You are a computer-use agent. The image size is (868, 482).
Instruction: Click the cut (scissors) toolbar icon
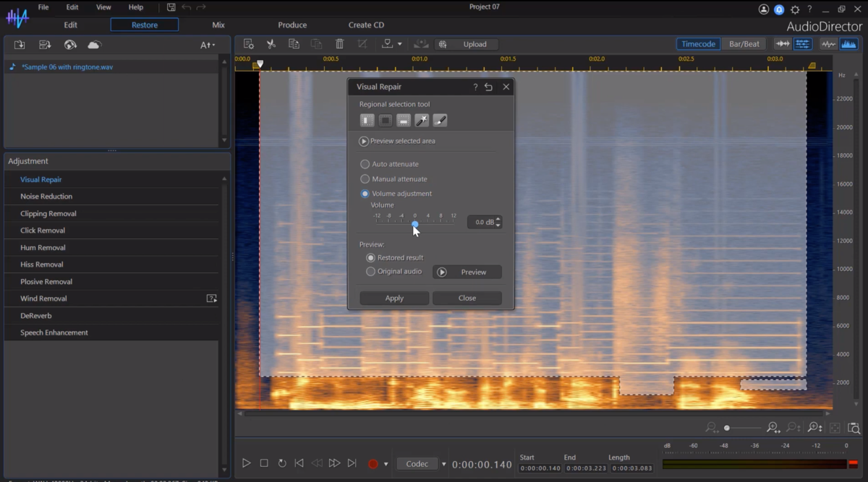[x=271, y=44]
